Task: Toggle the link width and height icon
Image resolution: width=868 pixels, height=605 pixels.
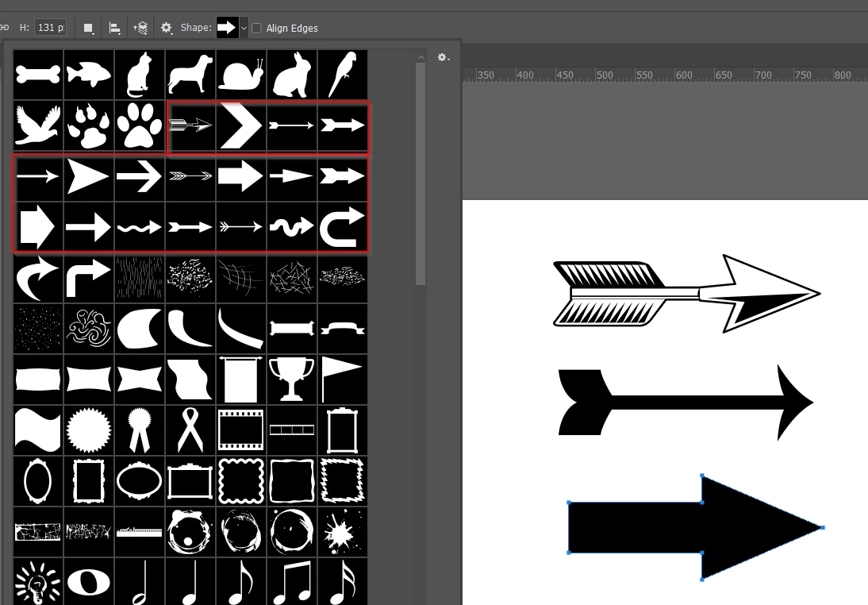Action: [x=5, y=27]
